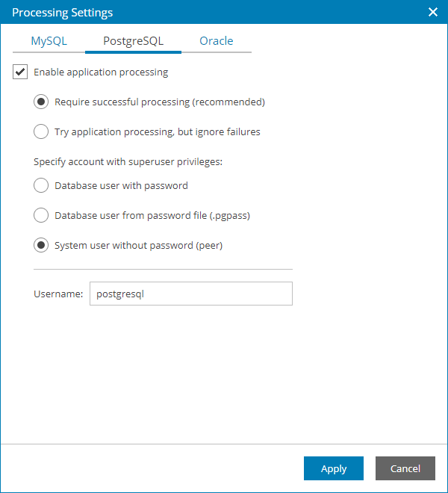
Task: Select the PostgreSQL tab
Action: [133, 41]
